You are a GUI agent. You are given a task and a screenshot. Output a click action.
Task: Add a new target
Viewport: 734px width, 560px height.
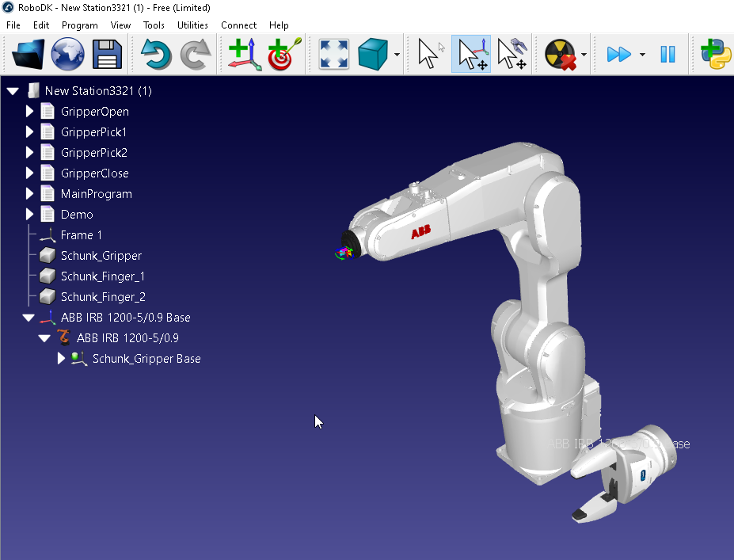pos(284,55)
